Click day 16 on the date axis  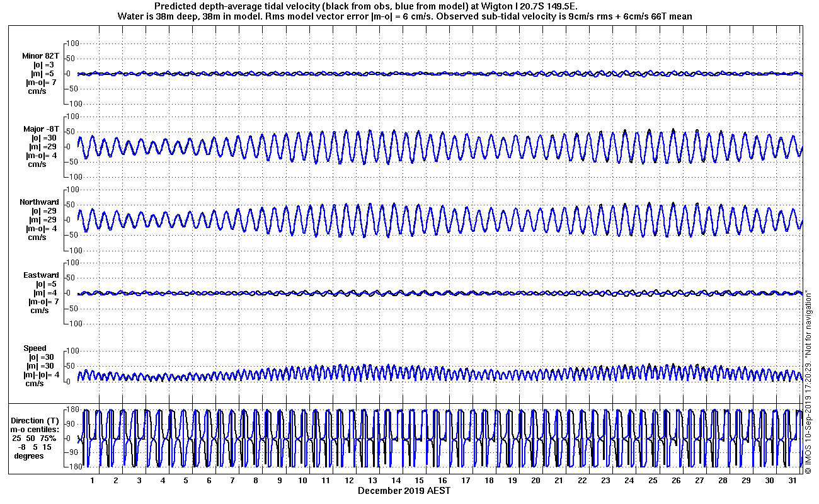tap(442, 480)
